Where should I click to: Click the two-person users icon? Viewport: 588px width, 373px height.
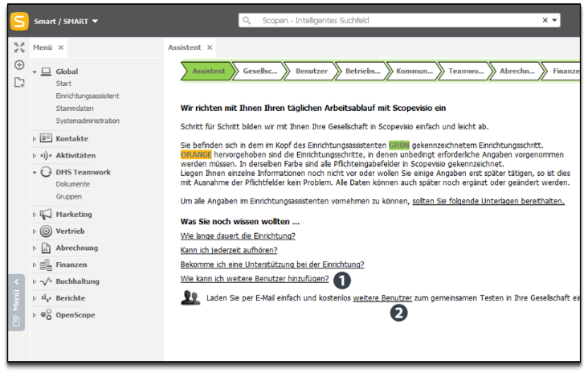point(190,297)
